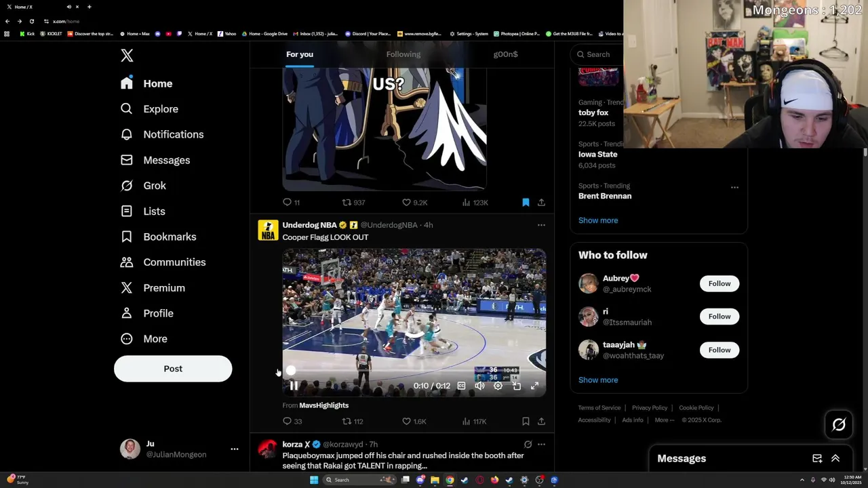View analytics of the Underdog NBA post
Image resolution: width=868 pixels, height=488 pixels.
pyautogui.click(x=474, y=422)
